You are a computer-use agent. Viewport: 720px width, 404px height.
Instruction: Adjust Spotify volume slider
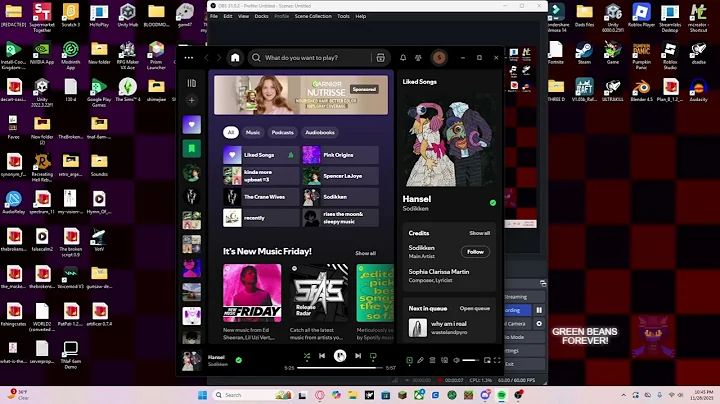471,360
